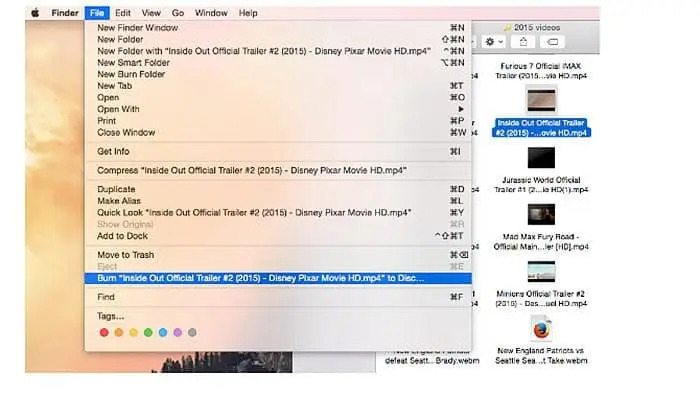This screenshot has width=700, height=397.
Task: Select the Mad Max Fury Road thumbnail
Action: point(541,215)
